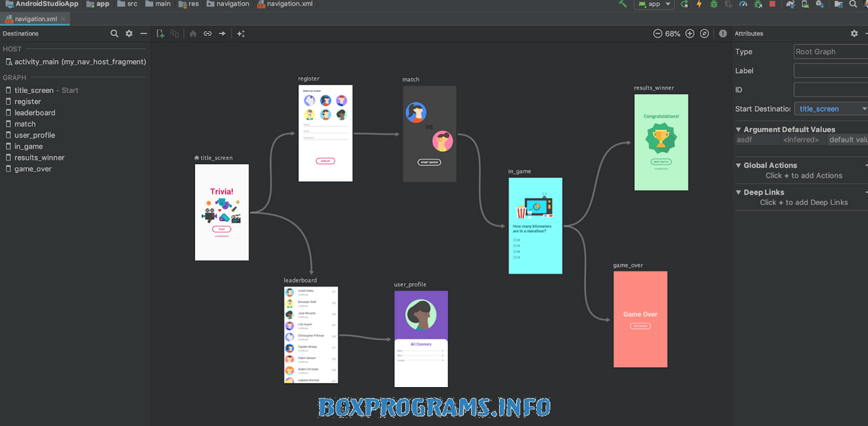This screenshot has width=868, height=426.
Task: Click the red Stop icon
Action: (x=772, y=4)
